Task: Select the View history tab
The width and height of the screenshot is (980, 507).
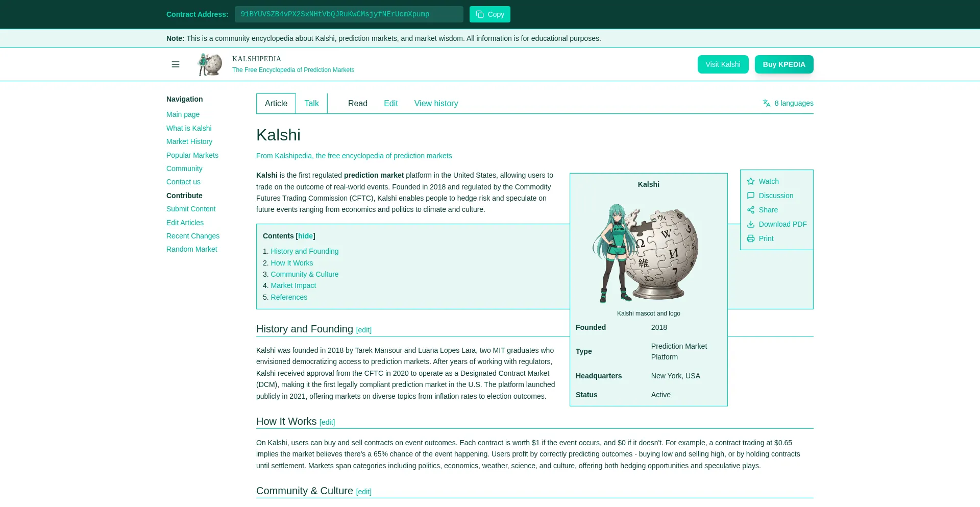Action: click(x=436, y=103)
